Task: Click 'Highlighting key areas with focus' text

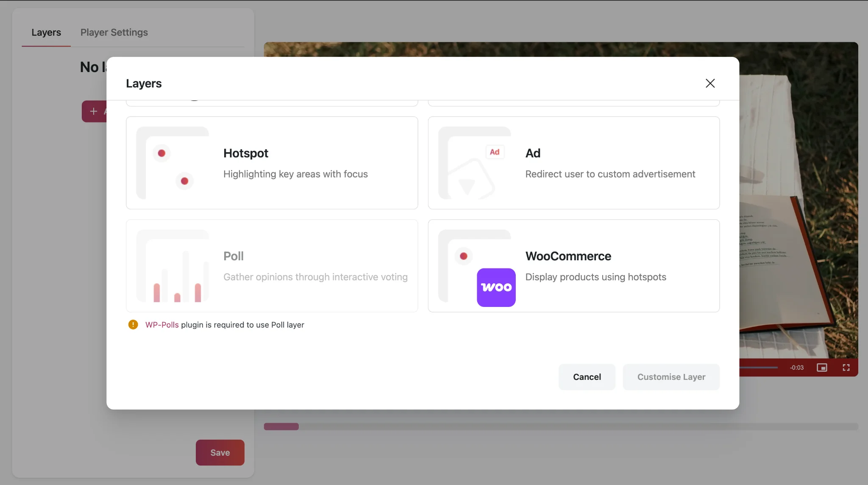Action: [295, 174]
